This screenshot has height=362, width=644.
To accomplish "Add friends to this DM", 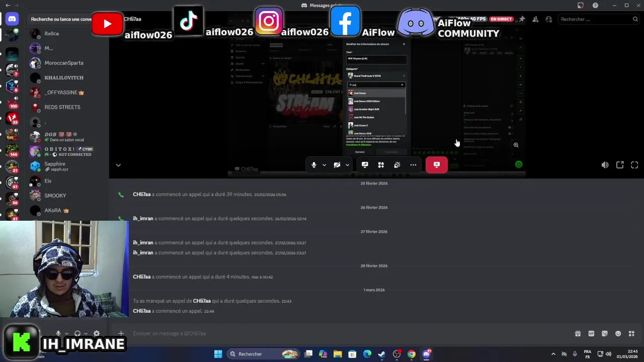I will pyautogui.click(x=535, y=19).
